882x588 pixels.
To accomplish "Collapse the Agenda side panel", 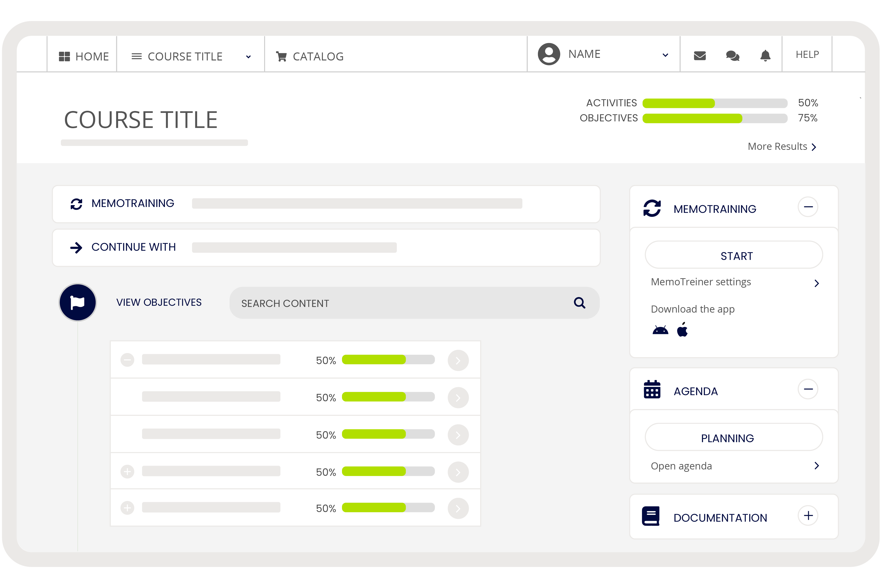I will (x=808, y=389).
